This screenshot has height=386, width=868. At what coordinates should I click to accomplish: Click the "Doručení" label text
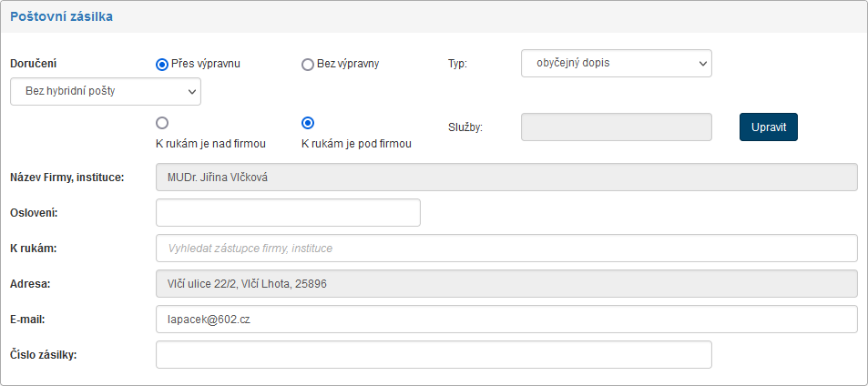coord(34,64)
